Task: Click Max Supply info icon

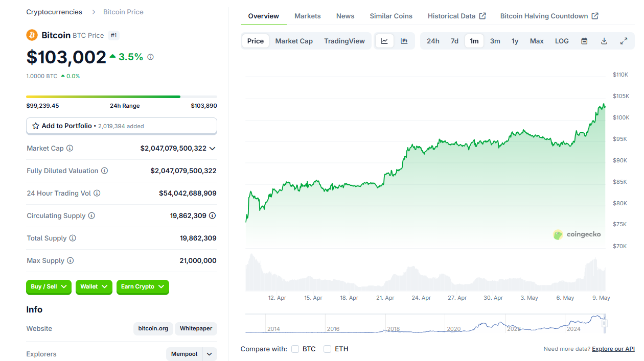Action: [71, 260]
